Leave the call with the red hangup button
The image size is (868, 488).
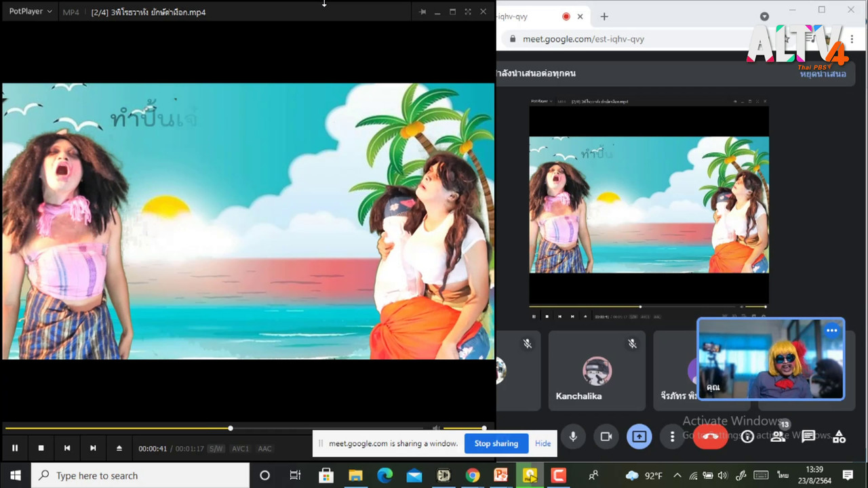(711, 436)
